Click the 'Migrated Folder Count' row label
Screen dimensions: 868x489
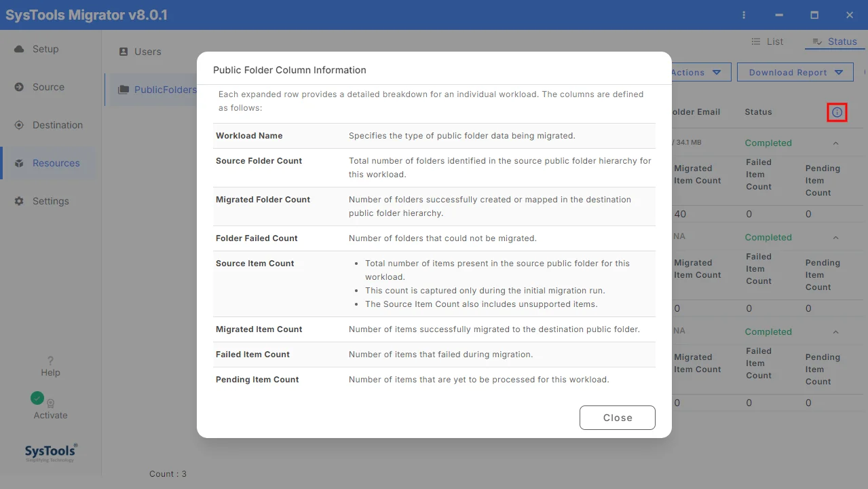(263, 200)
